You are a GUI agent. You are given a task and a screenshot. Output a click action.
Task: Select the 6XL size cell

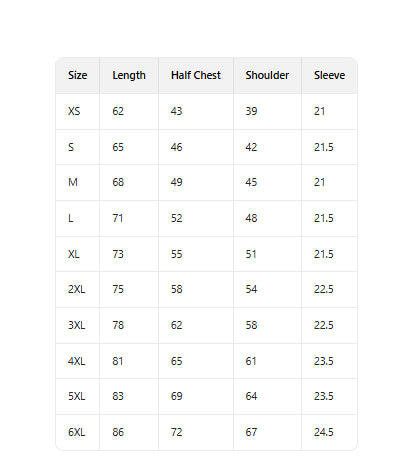(x=76, y=432)
